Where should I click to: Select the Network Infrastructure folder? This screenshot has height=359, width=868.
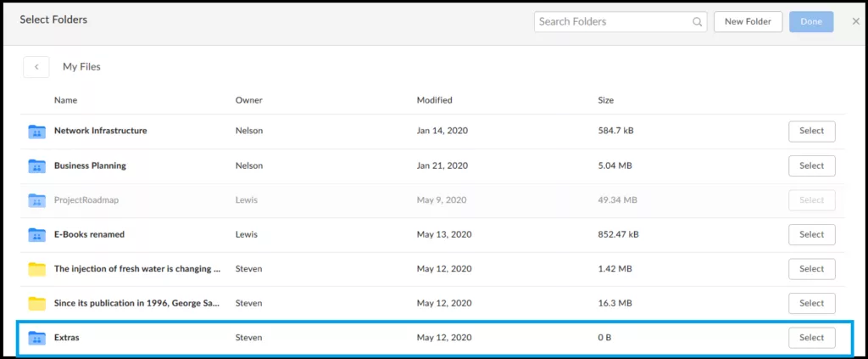[x=811, y=132]
